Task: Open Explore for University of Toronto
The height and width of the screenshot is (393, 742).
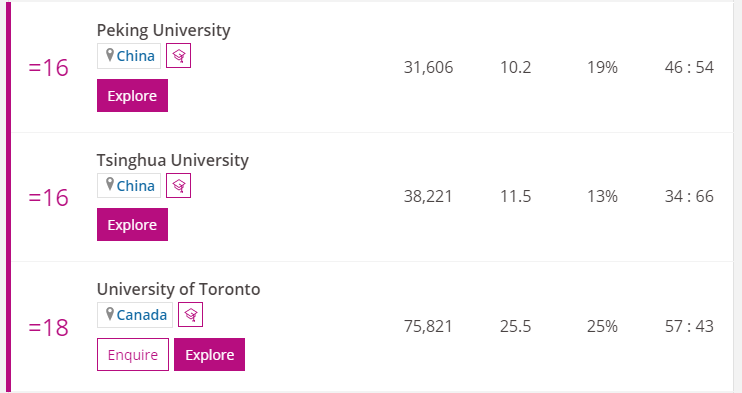Action: click(210, 355)
